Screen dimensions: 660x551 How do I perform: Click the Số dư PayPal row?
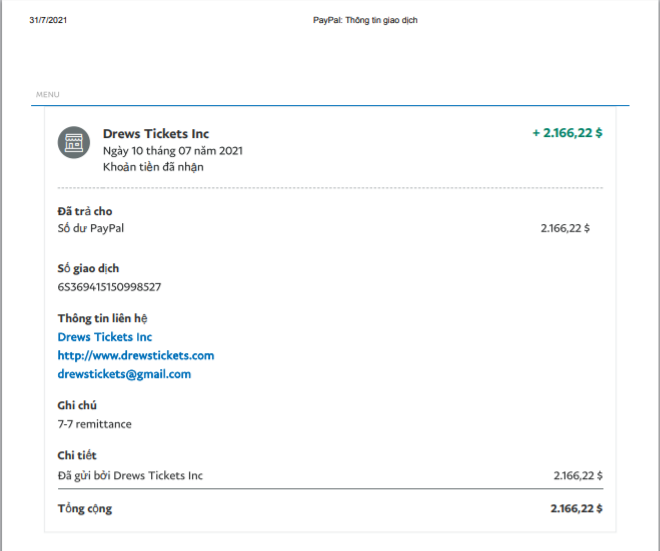[x=91, y=228]
